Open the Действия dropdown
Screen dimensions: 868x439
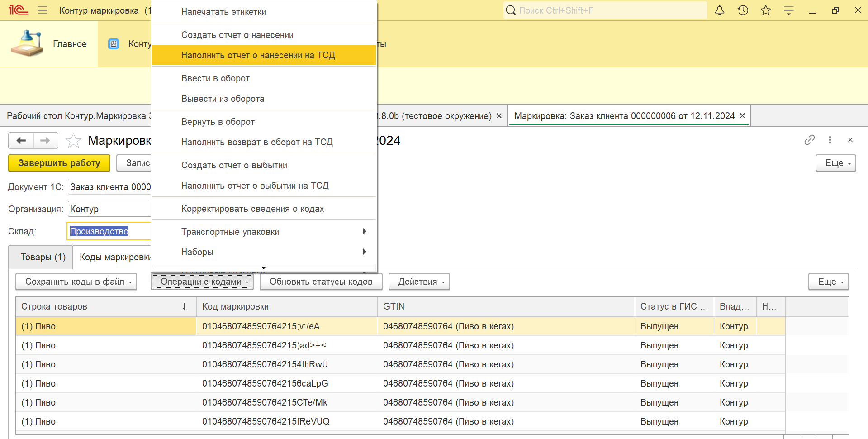point(419,282)
